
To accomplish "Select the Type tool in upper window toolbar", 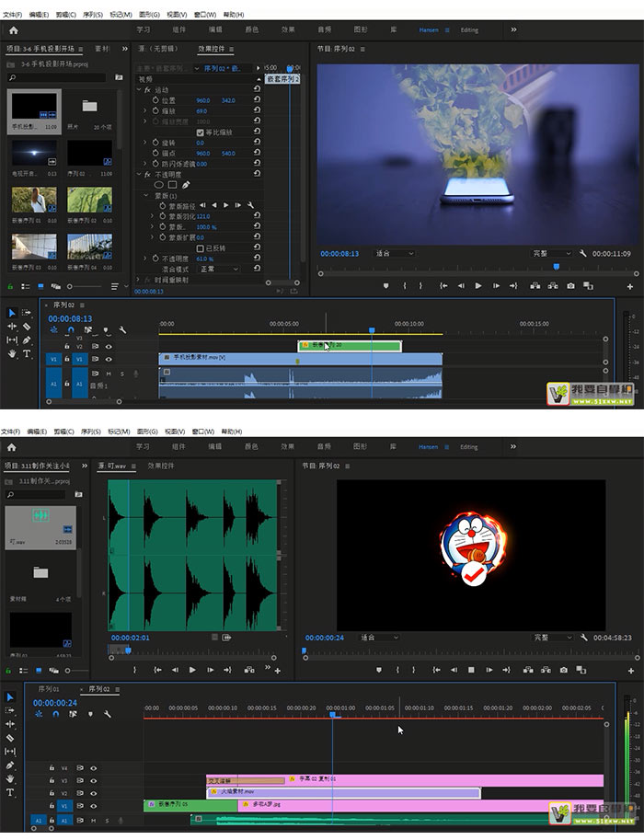I will click(x=27, y=354).
